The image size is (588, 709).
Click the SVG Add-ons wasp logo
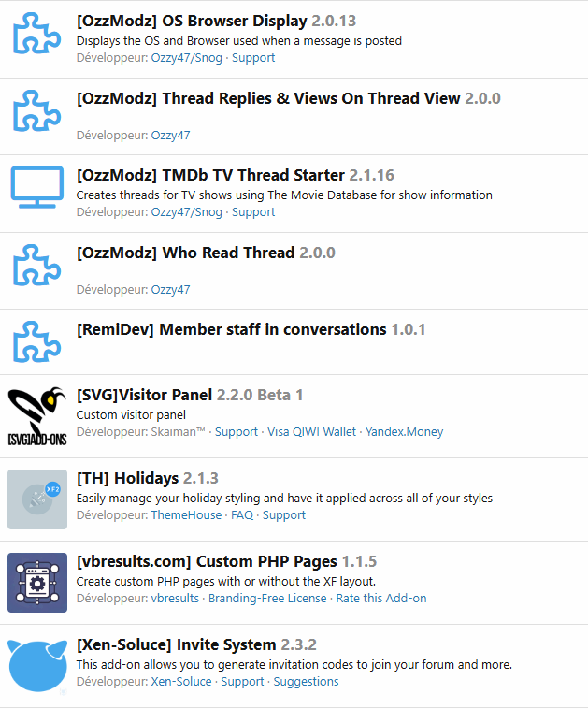(x=37, y=416)
